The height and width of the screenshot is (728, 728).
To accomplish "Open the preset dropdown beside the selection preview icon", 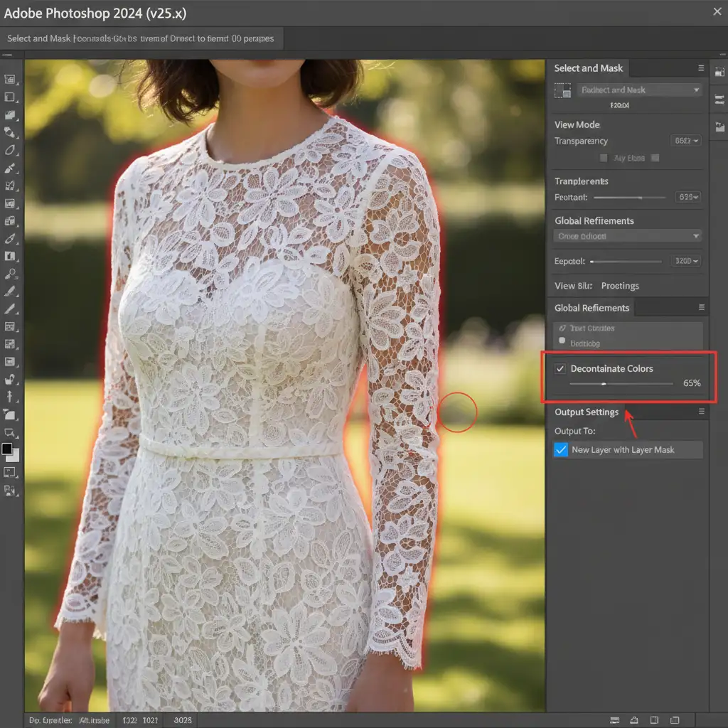I will (x=640, y=90).
